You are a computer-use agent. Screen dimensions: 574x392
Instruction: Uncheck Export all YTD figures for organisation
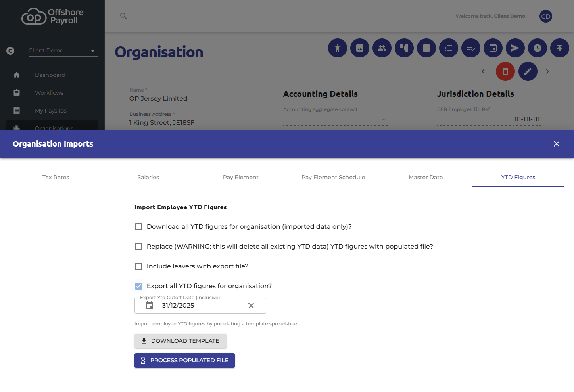(x=138, y=286)
